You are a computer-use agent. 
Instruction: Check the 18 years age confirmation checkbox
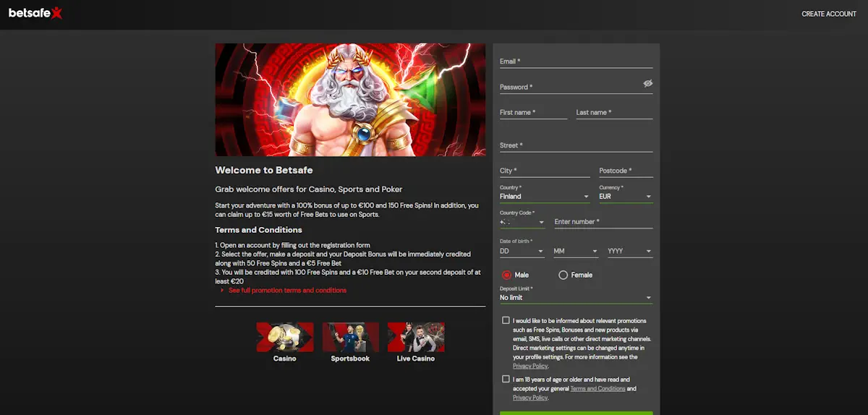pos(506,379)
